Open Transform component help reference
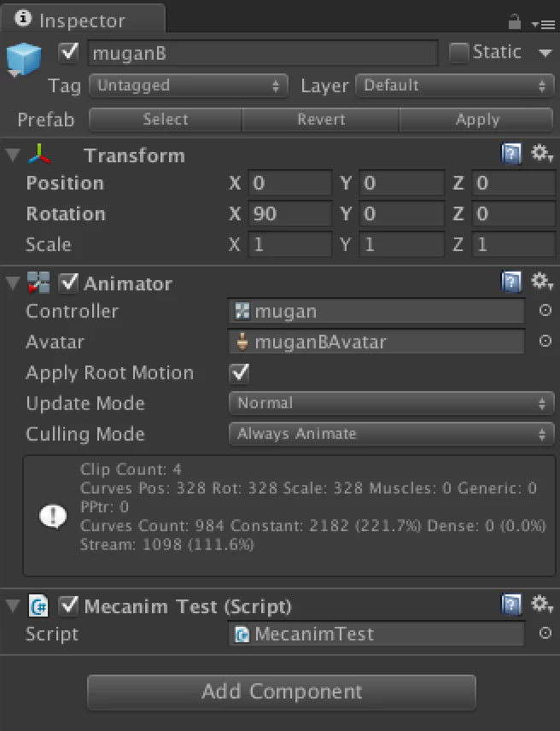The width and height of the screenshot is (560, 731). pyautogui.click(x=511, y=153)
